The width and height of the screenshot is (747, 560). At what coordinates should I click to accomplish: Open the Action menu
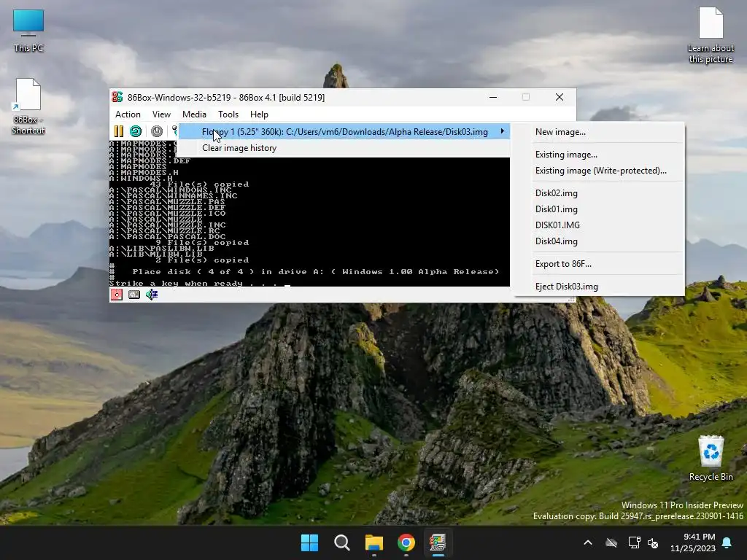coord(128,114)
